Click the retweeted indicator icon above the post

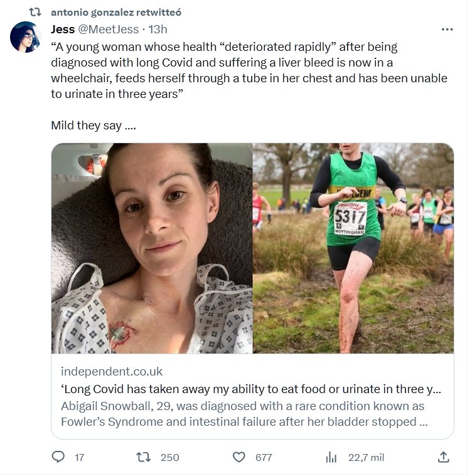(x=36, y=13)
